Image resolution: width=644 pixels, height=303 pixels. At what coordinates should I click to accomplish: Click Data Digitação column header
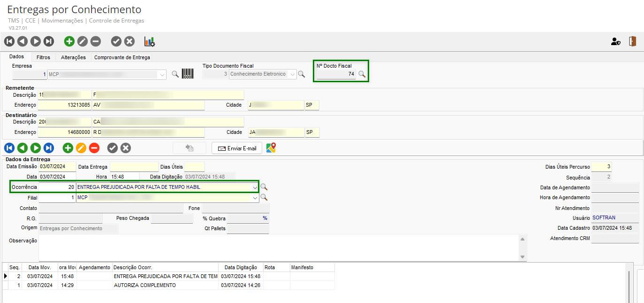[x=241, y=267]
